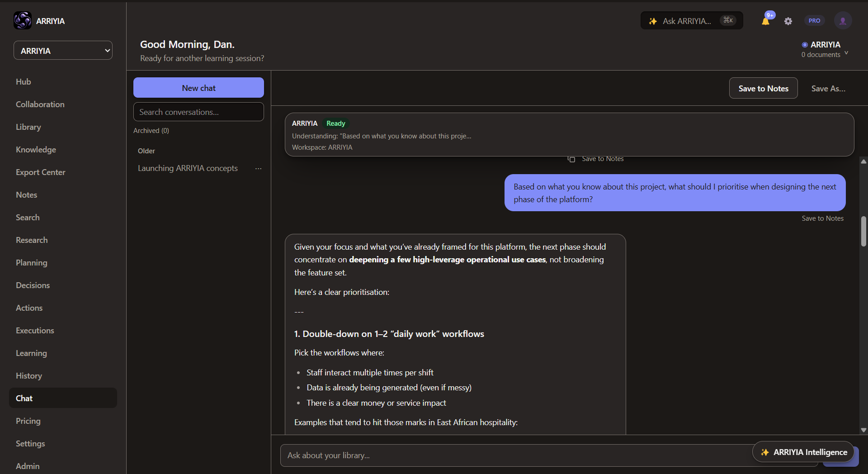Click Archived (0) label
Screen dimensions: 868x474
pos(151,131)
